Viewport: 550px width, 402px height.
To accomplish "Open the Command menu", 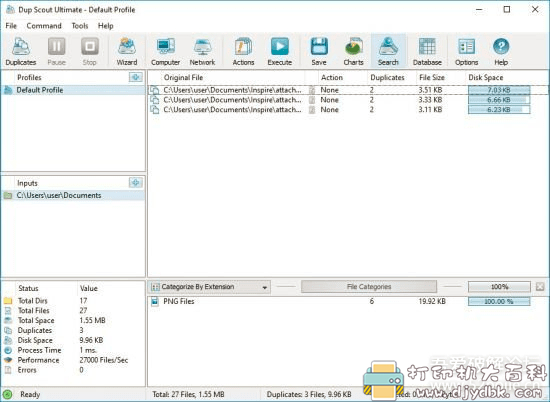I will coord(44,26).
